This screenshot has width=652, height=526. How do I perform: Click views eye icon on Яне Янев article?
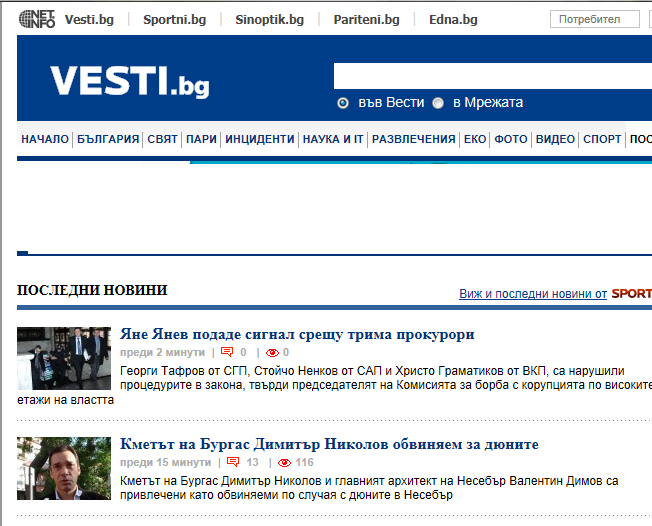272,353
